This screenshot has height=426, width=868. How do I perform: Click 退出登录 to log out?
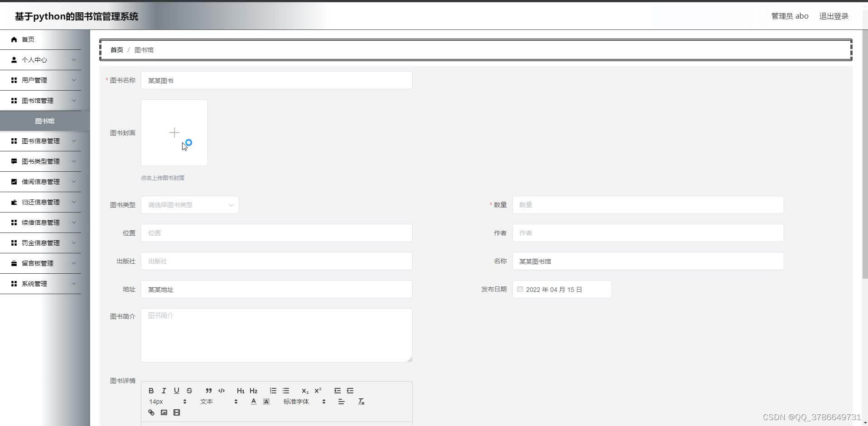(x=834, y=16)
